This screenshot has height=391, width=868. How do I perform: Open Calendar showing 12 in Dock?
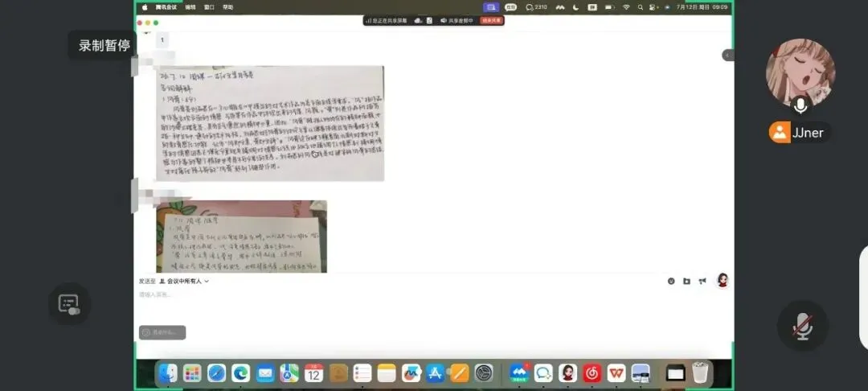coord(313,373)
